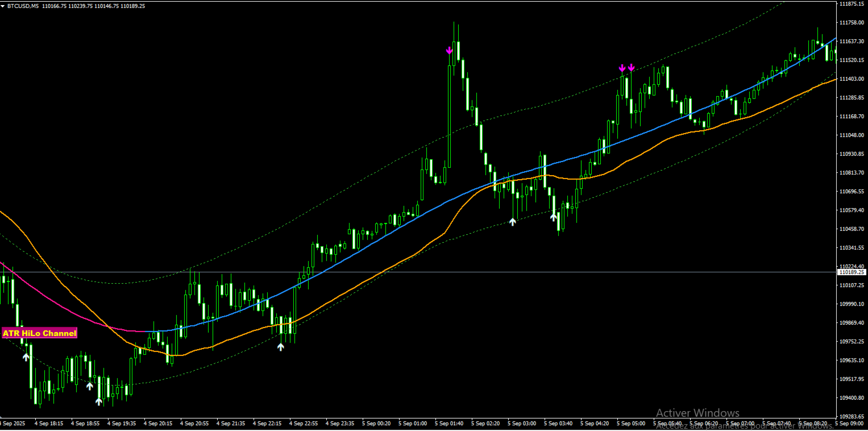Screen dimensions: 868x431
Task: Click the magenta sell arrow at the 01:40 spike
Action: tap(449, 51)
